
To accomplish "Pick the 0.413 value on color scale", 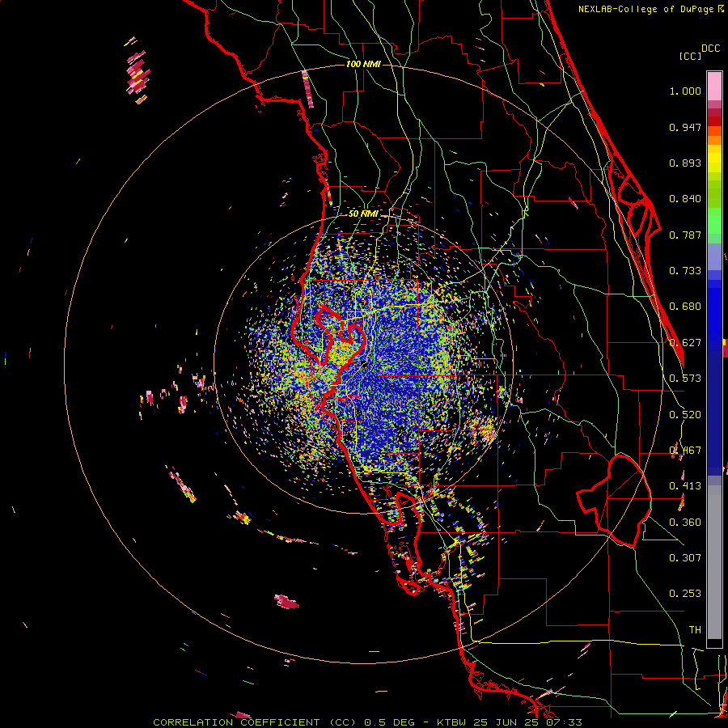I will coord(685,486).
